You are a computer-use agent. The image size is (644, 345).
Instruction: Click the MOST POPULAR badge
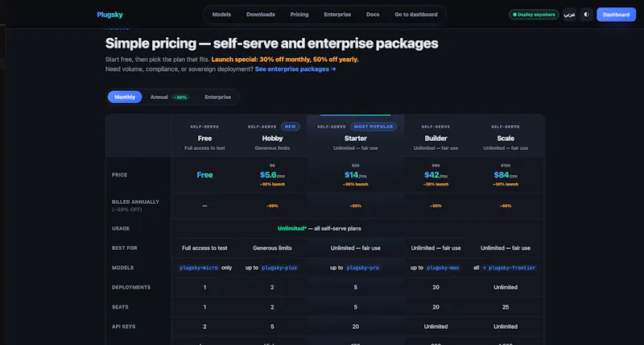[x=374, y=127]
